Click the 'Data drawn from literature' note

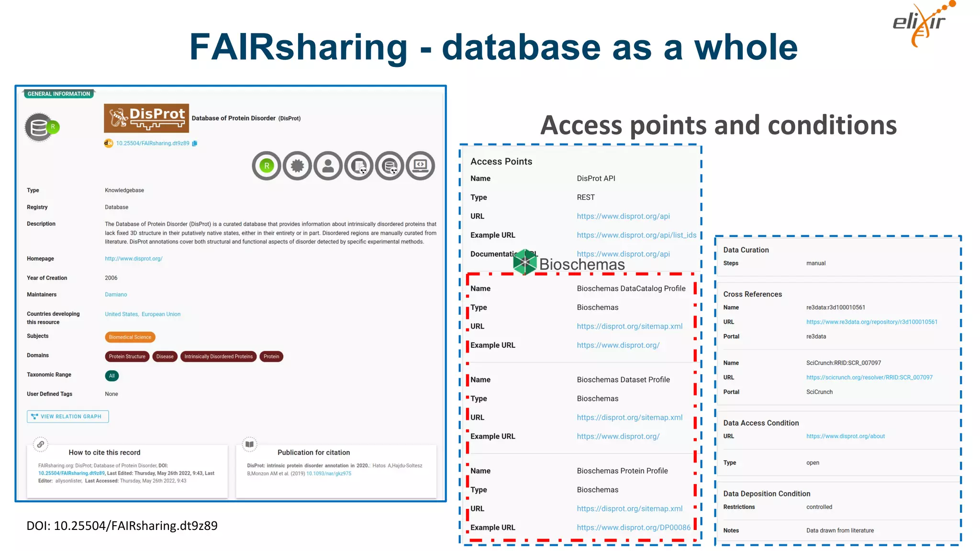(840, 530)
